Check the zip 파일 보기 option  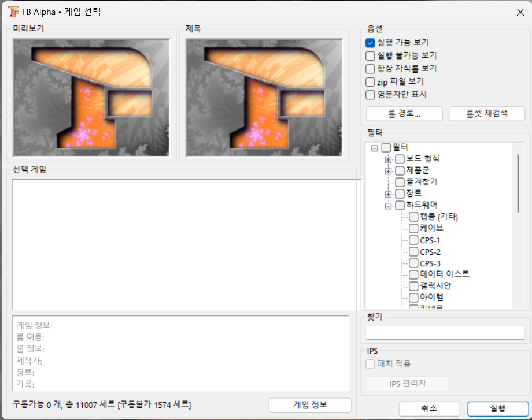pyautogui.click(x=370, y=82)
